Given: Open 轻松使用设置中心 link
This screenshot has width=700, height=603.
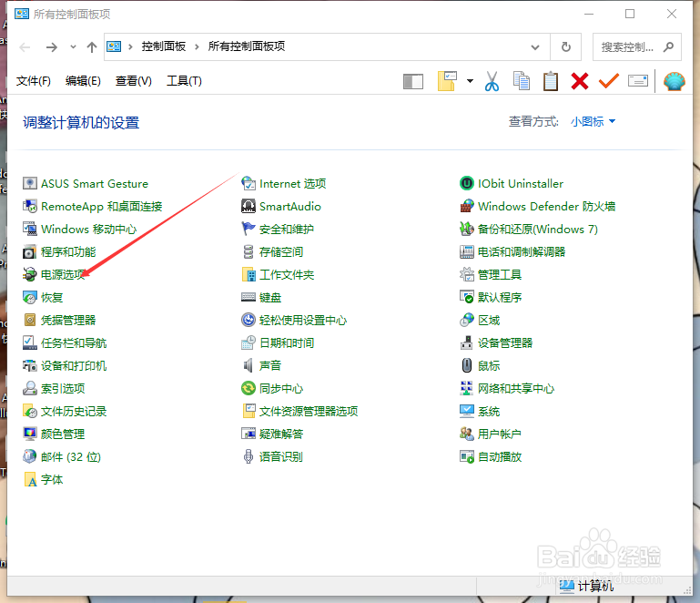Looking at the screenshot, I should pos(303,321).
